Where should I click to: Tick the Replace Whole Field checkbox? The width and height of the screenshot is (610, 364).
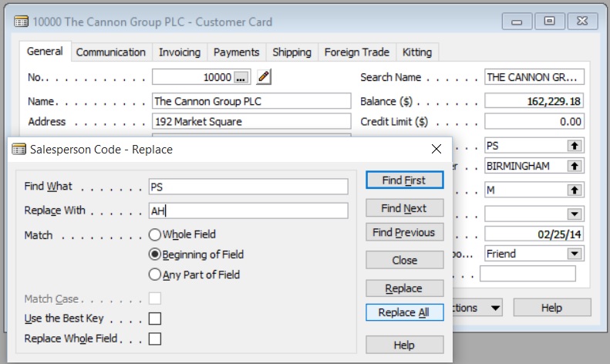[155, 339]
